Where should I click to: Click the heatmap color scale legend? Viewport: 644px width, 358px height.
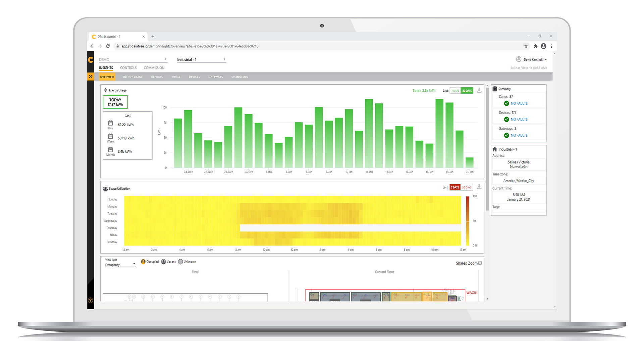point(467,221)
